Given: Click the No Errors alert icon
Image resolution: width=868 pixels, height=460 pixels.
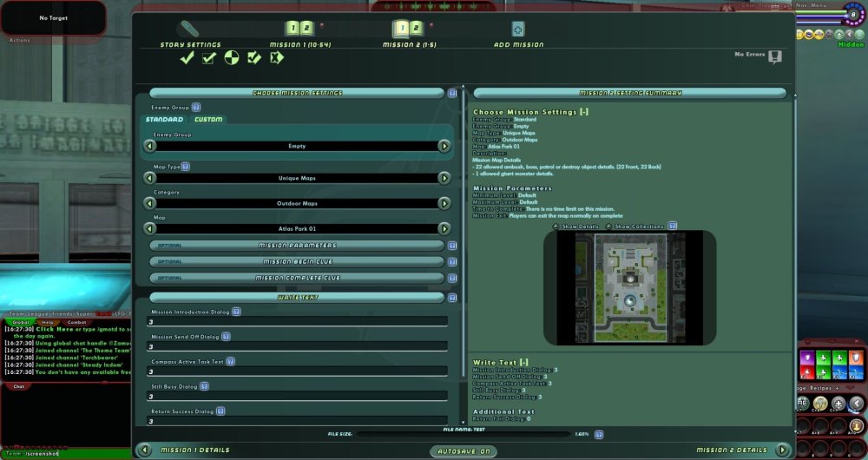Looking at the screenshot, I should point(775,57).
